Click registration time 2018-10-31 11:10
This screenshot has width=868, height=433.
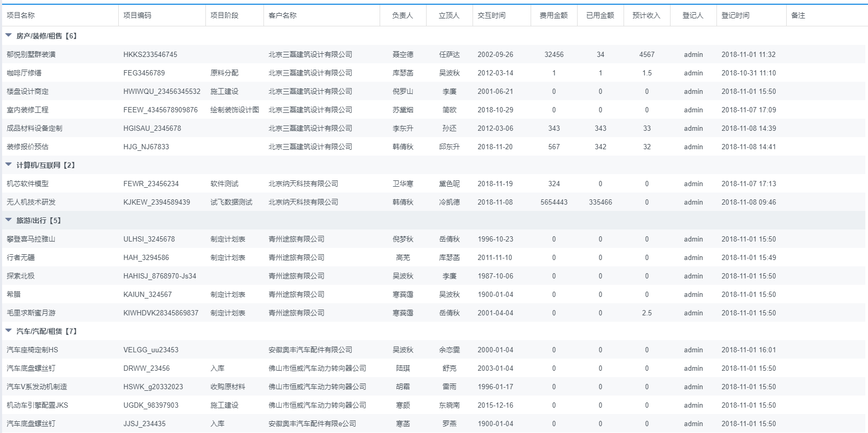point(749,73)
